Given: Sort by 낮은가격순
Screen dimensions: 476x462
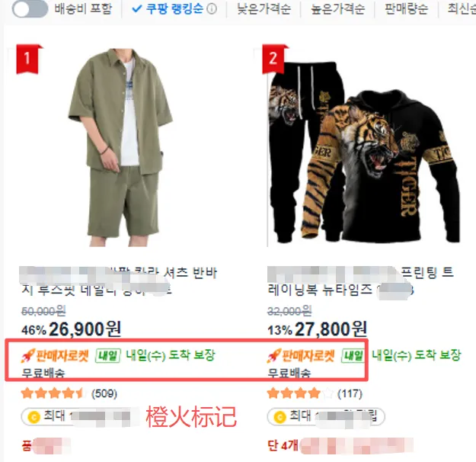Looking at the screenshot, I should pos(264,9).
